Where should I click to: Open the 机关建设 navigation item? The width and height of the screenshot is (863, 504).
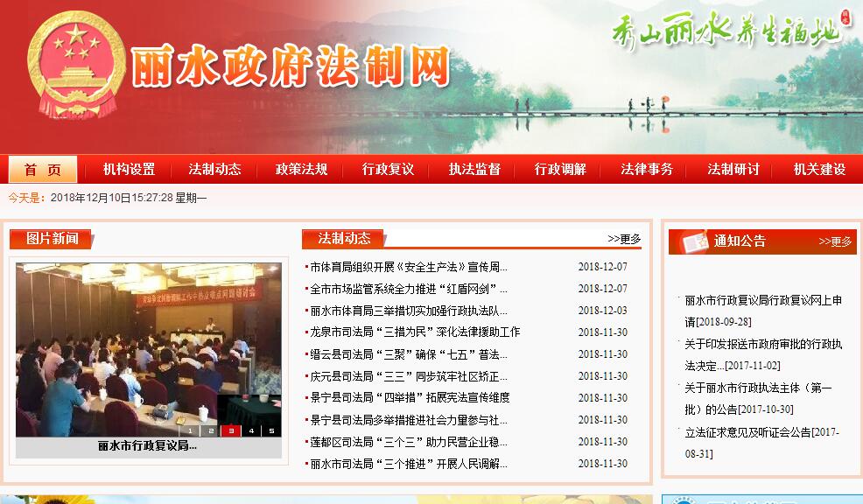tap(819, 170)
